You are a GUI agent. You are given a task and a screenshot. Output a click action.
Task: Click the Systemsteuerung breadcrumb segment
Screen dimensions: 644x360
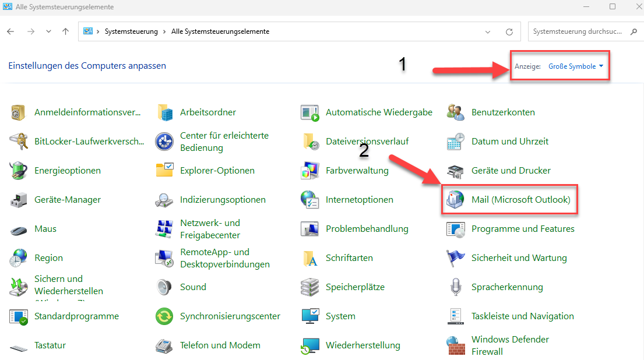coord(131,31)
